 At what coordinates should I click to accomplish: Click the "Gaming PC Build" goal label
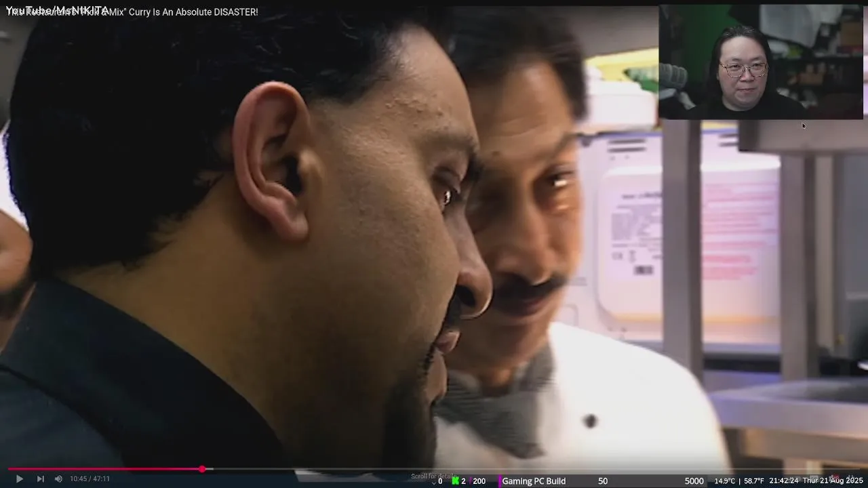tap(534, 481)
